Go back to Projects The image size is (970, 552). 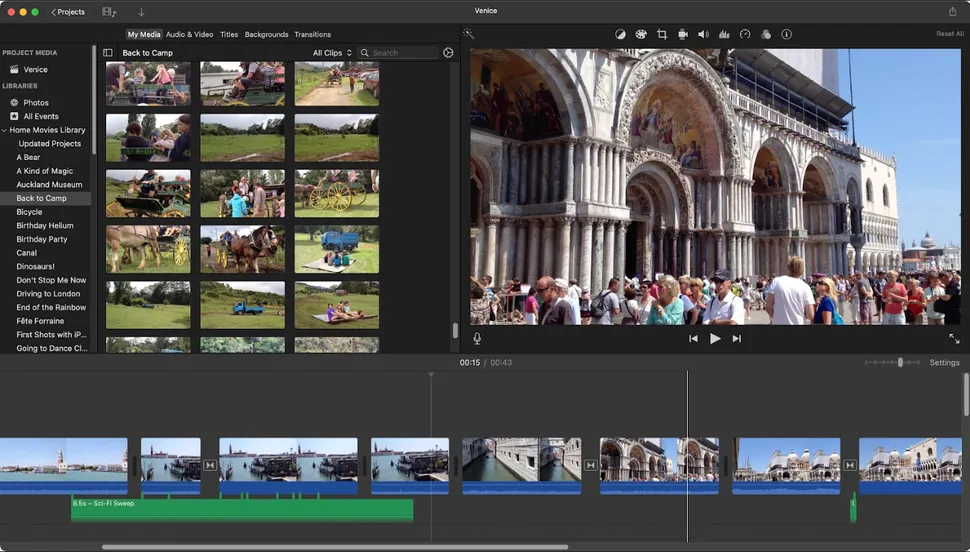(x=68, y=12)
